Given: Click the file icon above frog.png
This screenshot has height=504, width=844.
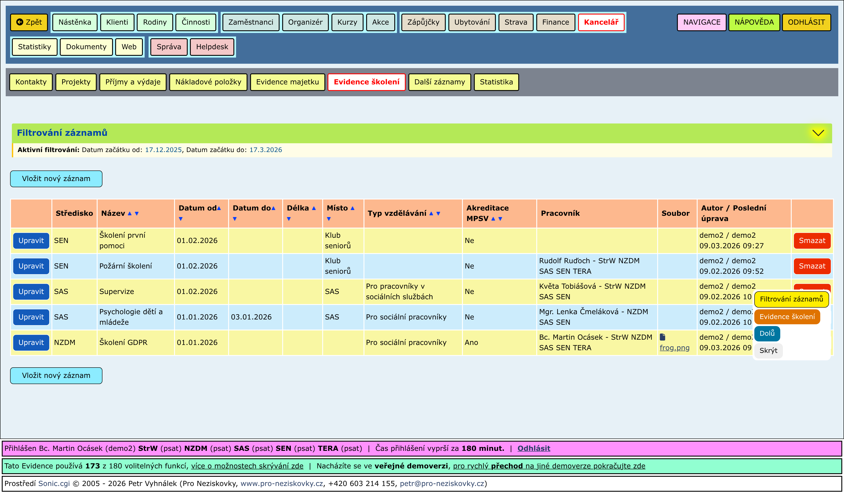Looking at the screenshot, I should pos(662,337).
